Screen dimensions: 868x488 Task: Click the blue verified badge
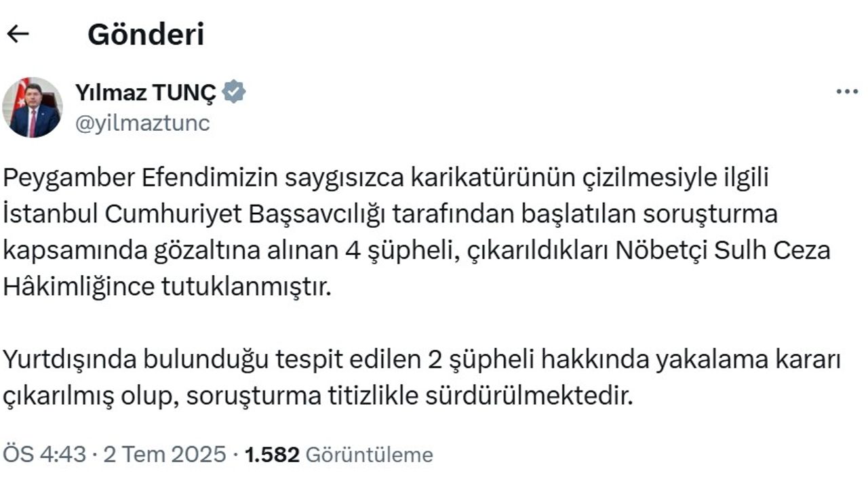[234, 92]
